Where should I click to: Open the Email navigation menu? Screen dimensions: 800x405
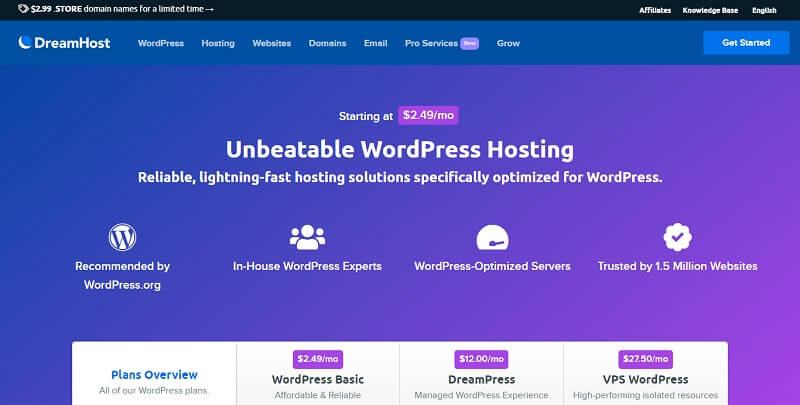coord(376,43)
